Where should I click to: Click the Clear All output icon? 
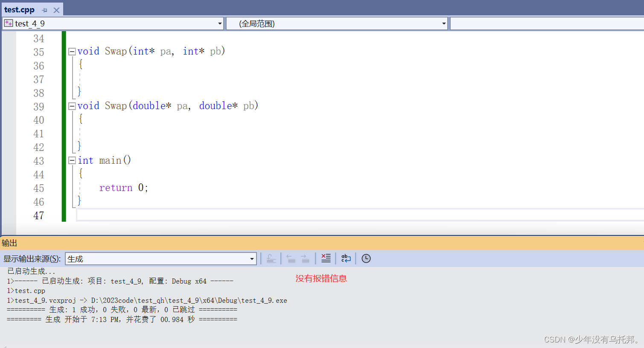pyautogui.click(x=326, y=258)
